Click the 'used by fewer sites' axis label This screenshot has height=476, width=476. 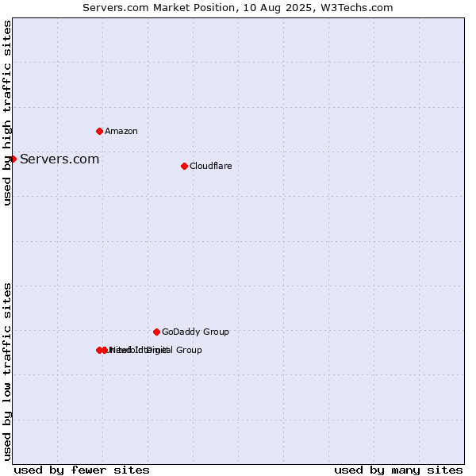point(82,470)
